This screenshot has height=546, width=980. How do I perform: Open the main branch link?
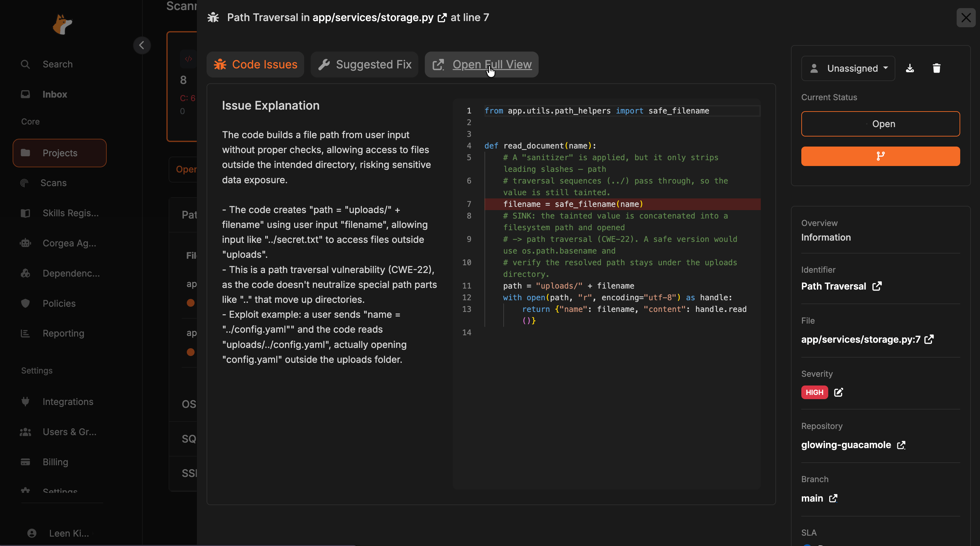pos(819,498)
